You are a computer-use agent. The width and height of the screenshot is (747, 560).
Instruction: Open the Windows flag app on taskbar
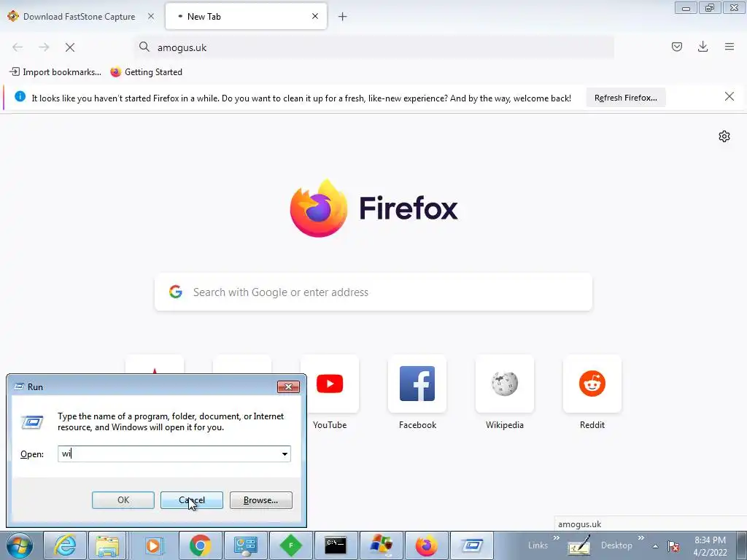(x=381, y=545)
